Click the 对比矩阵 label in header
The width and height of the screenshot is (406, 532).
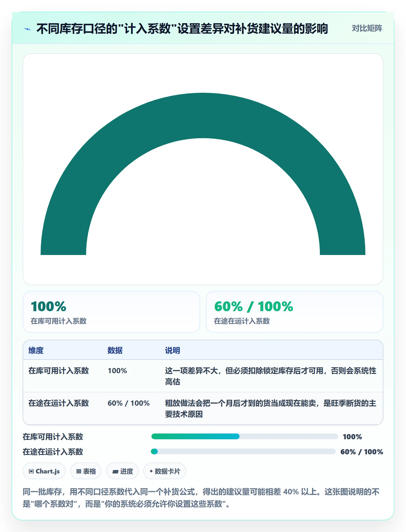pos(367,28)
